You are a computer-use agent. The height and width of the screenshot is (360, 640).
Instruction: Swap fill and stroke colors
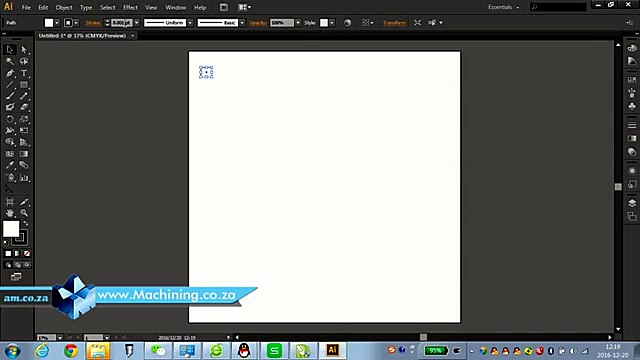coord(26,223)
